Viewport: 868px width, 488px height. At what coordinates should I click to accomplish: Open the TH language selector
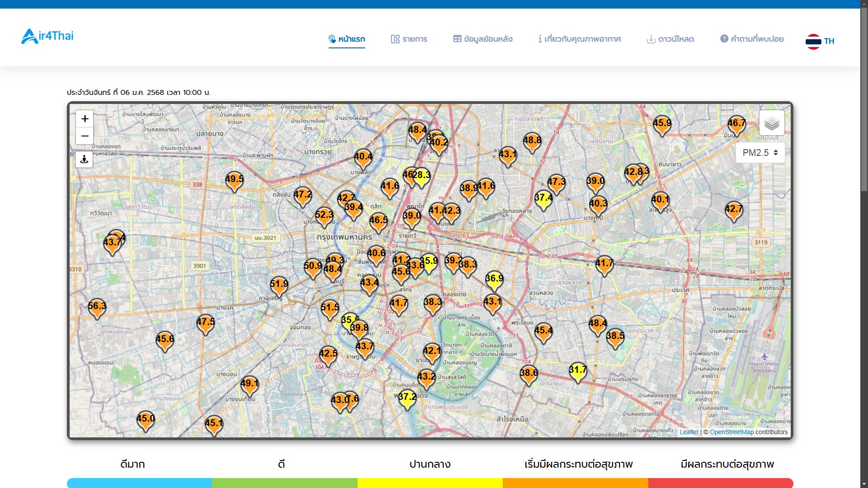pos(829,41)
